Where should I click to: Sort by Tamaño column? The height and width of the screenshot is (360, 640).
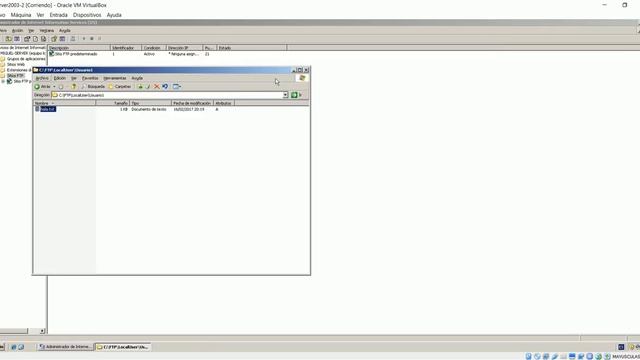tap(113, 103)
